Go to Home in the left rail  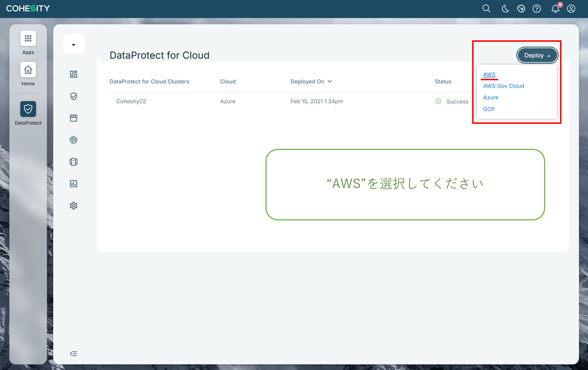pyautogui.click(x=28, y=70)
